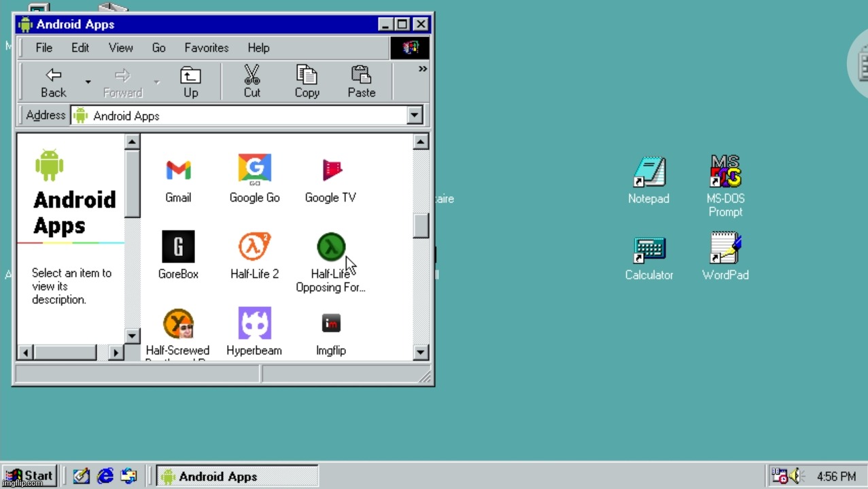Select the Half-Life Opposing Force app icon

click(331, 246)
